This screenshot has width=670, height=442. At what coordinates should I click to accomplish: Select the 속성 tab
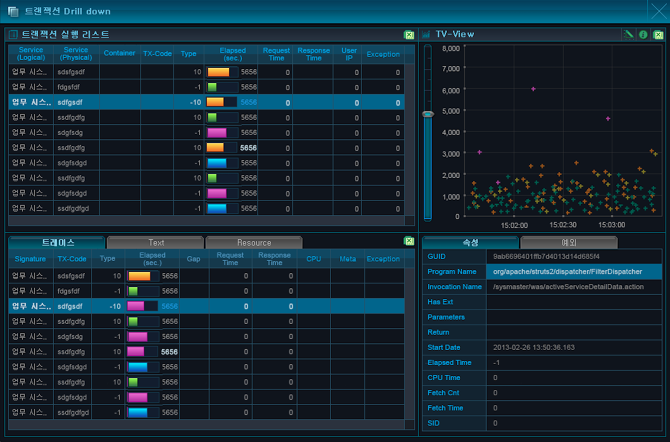pyautogui.click(x=470, y=243)
